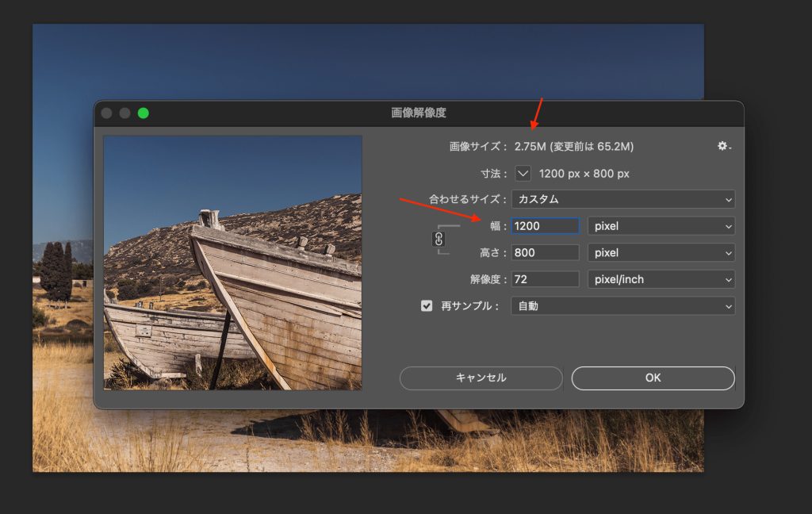The image size is (812, 514).
Task: Click the green zoom button of dialog
Action: click(x=144, y=113)
